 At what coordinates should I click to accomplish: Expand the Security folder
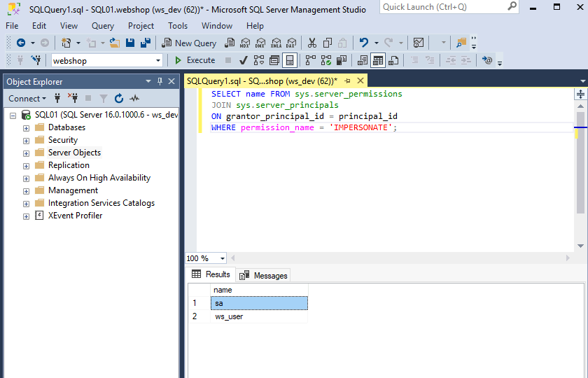26,141
